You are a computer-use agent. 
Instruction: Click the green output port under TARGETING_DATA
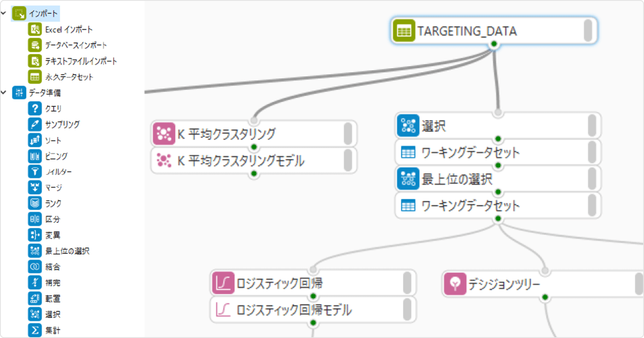tap(494, 44)
